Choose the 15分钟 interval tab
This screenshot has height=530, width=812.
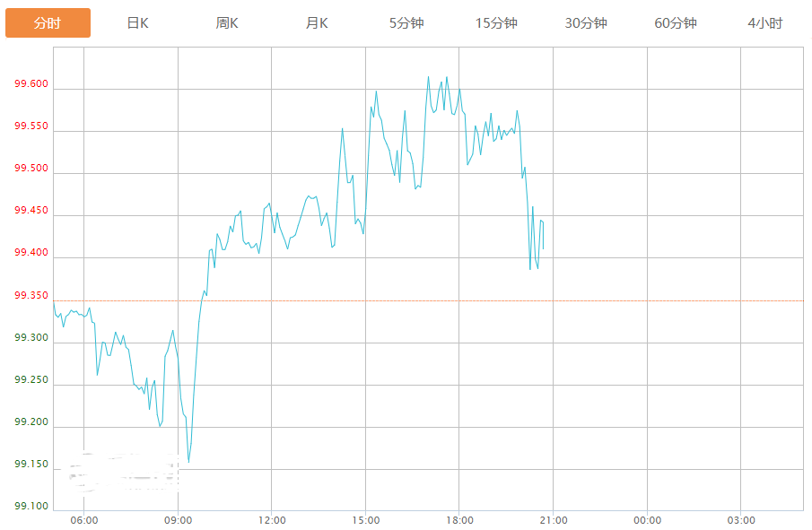496,23
